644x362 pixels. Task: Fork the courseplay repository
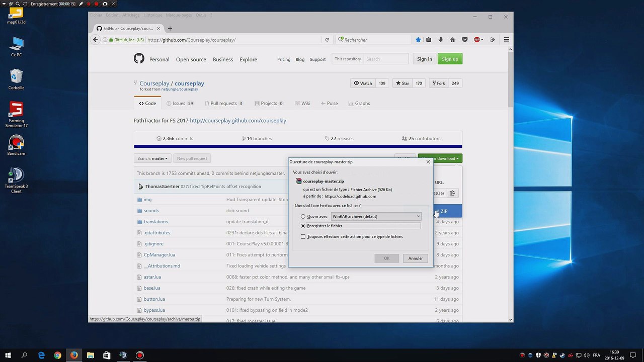(438, 83)
